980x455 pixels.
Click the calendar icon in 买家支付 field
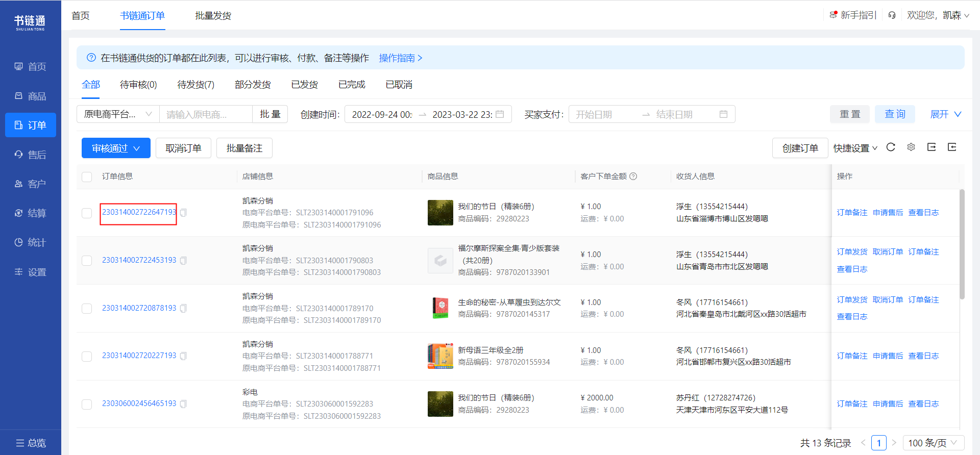tap(723, 114)
